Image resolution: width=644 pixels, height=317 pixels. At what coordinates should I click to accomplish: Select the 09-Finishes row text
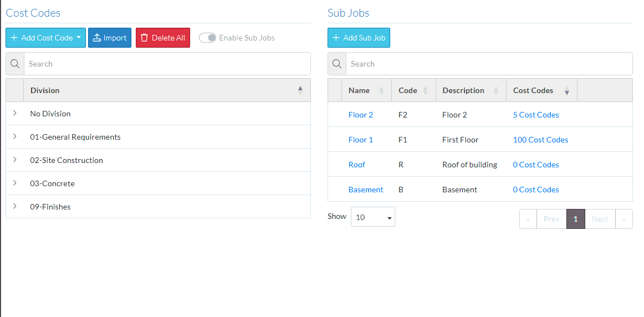[50, 207]
